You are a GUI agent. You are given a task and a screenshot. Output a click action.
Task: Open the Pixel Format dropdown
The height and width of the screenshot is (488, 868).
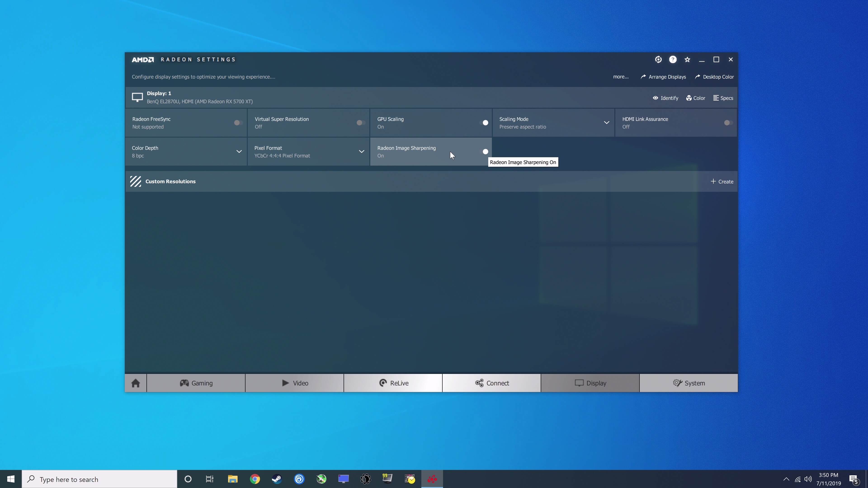(x=362, y=152)
